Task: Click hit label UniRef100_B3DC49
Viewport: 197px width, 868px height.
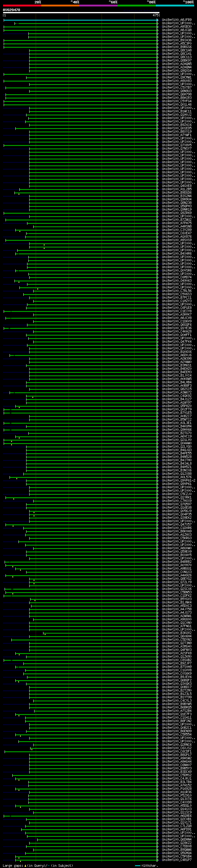Action: click(176, 772)
